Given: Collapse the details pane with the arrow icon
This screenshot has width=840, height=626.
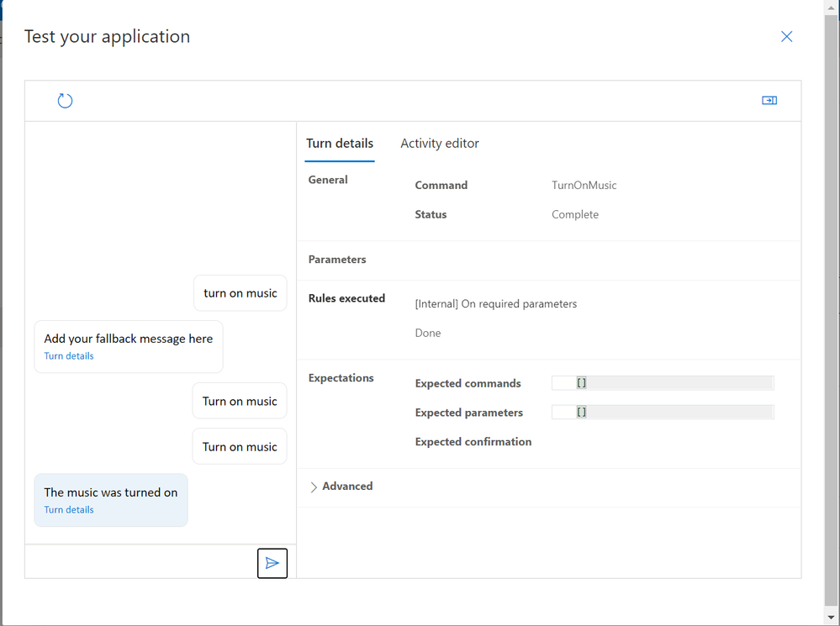Looking at the screenshot, I should (x=769, y=101).
